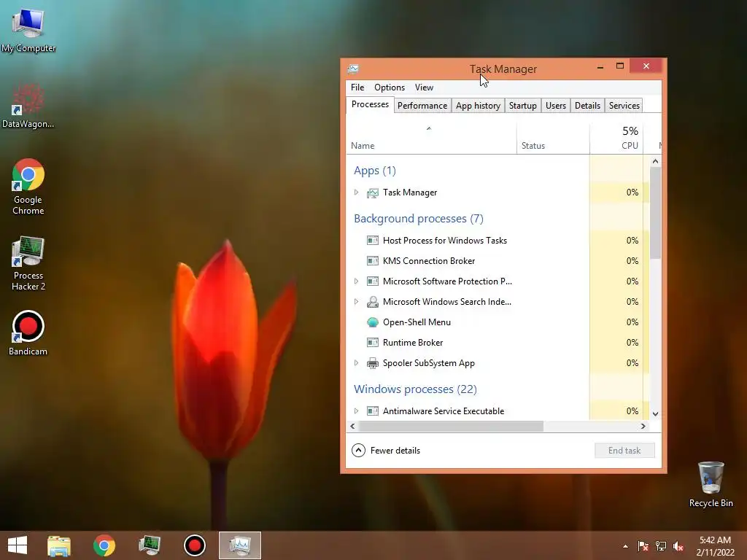Screen dimensions: 747x560
Task: Click the End task button
Action: pyautogui.click(x=624, y=451)
